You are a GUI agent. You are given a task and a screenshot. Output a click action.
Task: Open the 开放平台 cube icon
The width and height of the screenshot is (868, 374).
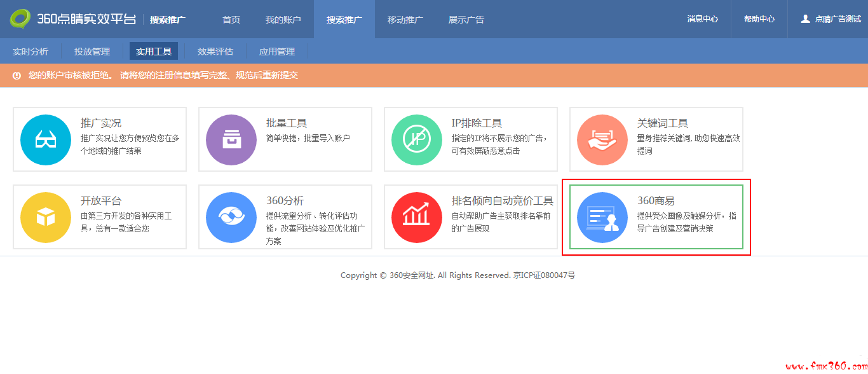tap(46, 218)
